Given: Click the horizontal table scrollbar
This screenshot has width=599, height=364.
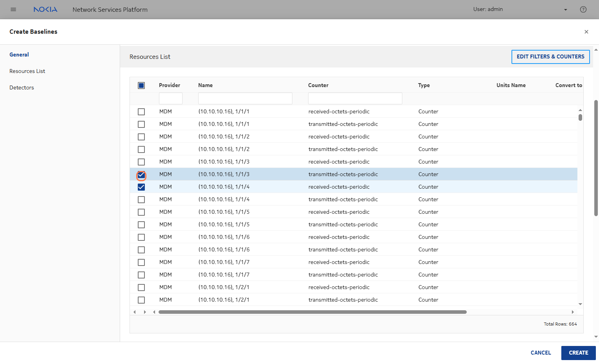Looking at the screenshot, I should click(x=312, y=312).
